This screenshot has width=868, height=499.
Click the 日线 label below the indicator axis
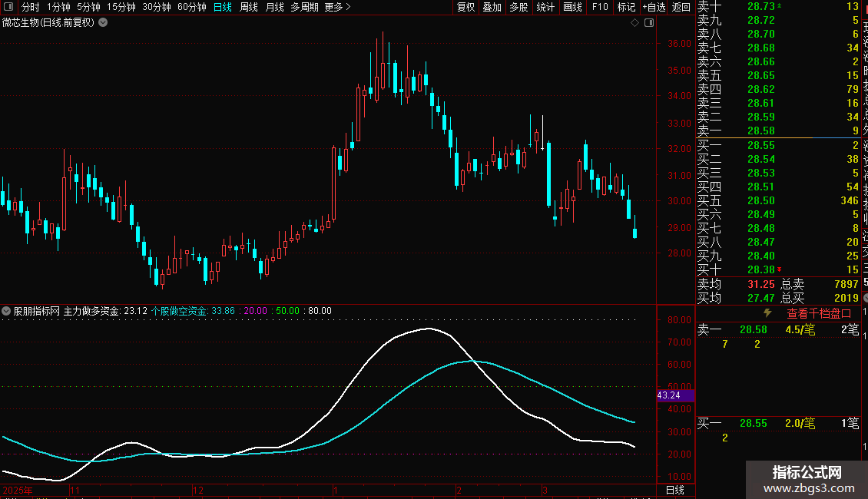675,490
